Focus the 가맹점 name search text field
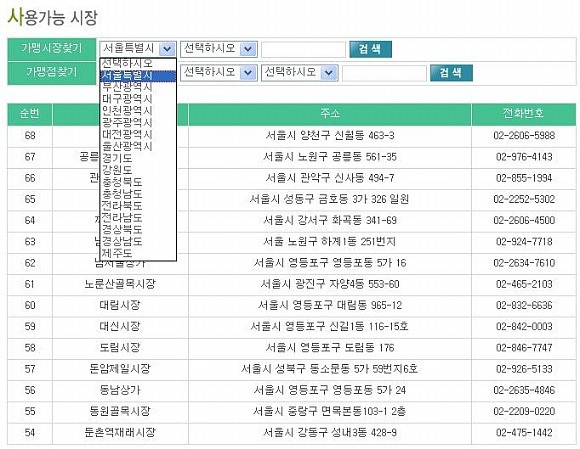The height and width of the screenshot is (449, 580). (384, 73)
